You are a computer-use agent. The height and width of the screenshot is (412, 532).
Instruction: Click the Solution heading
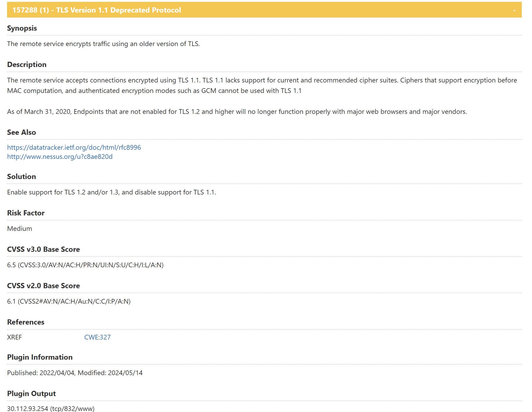pos(21,176)
